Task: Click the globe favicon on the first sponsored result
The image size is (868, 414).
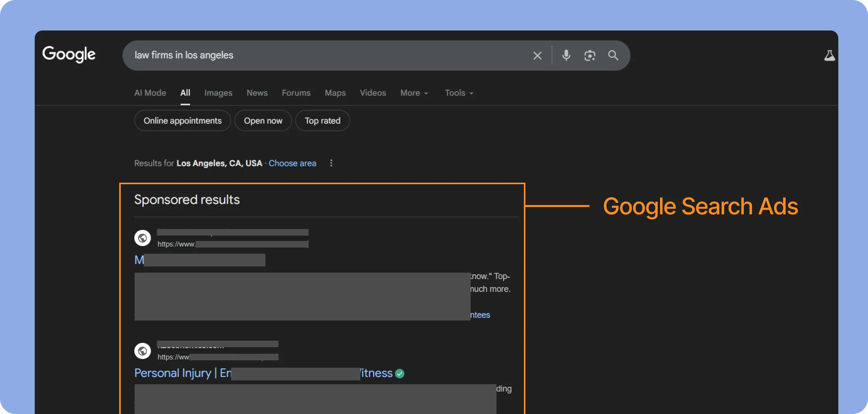Action: [x=142, y=238]
